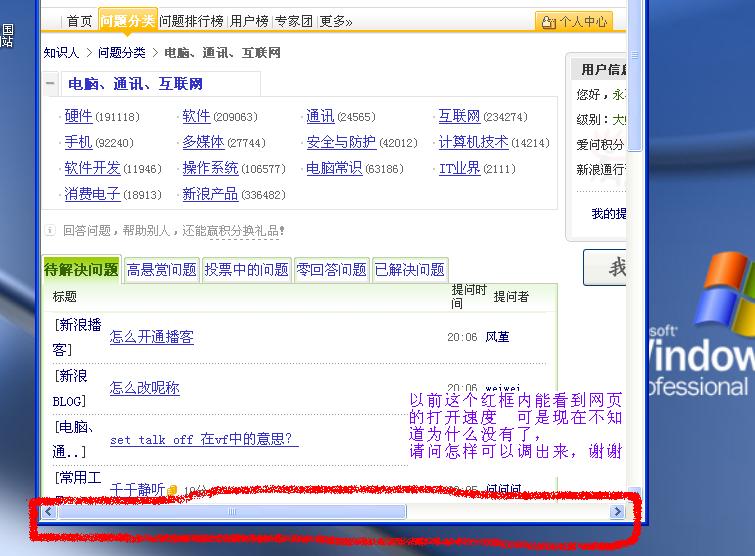Screen dimensions: 755x556
Task: Switch to the 零回答问题 tab
Action: 331,270
